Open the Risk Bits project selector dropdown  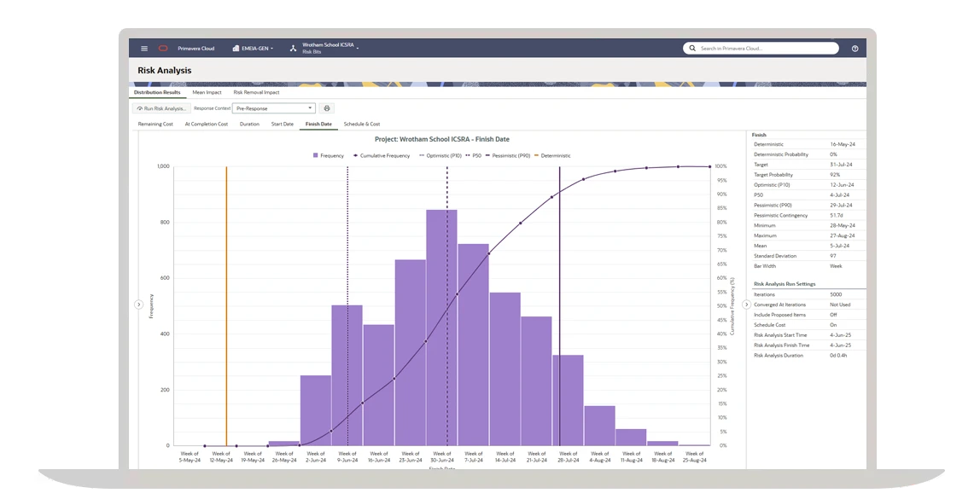tap(358, 49)
